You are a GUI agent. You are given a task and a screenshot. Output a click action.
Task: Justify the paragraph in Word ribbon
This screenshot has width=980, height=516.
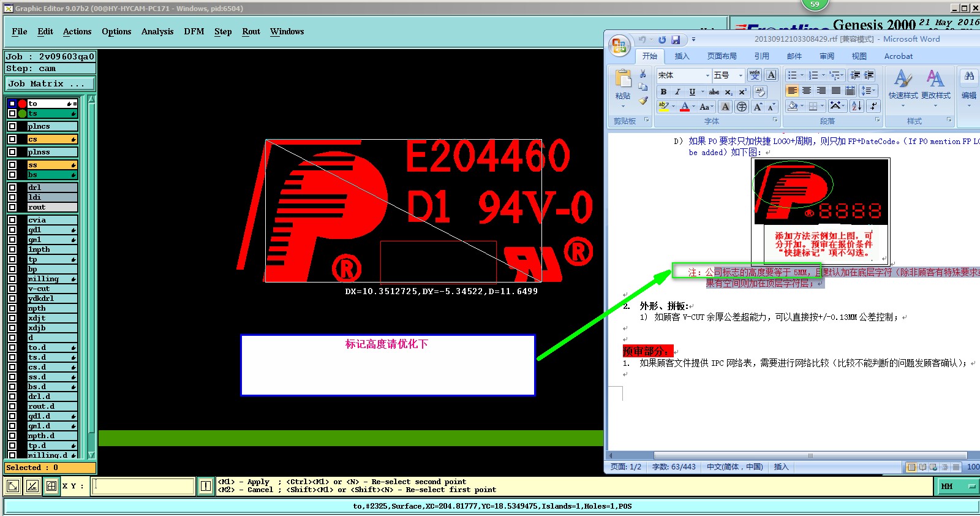click(x=836, y=91)
